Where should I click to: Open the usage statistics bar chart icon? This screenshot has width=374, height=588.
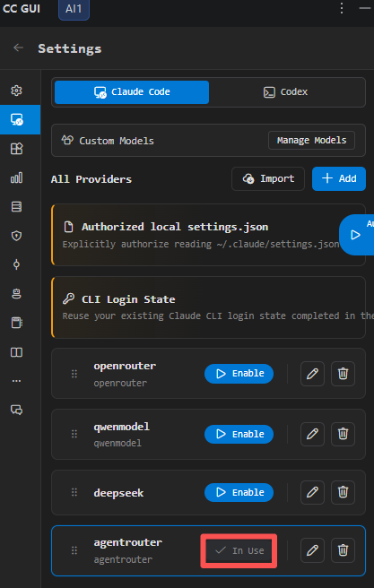click(16, 177)
